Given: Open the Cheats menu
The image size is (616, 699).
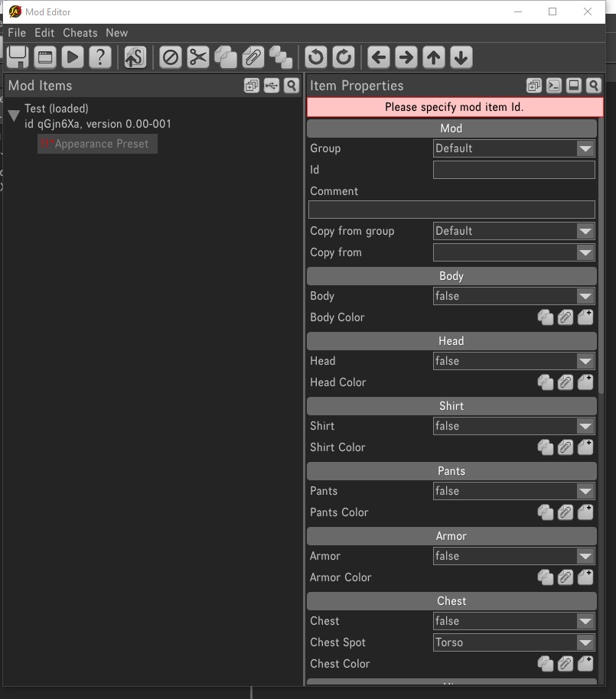Looking at the screenshot, I should click(x=80, y=33).
